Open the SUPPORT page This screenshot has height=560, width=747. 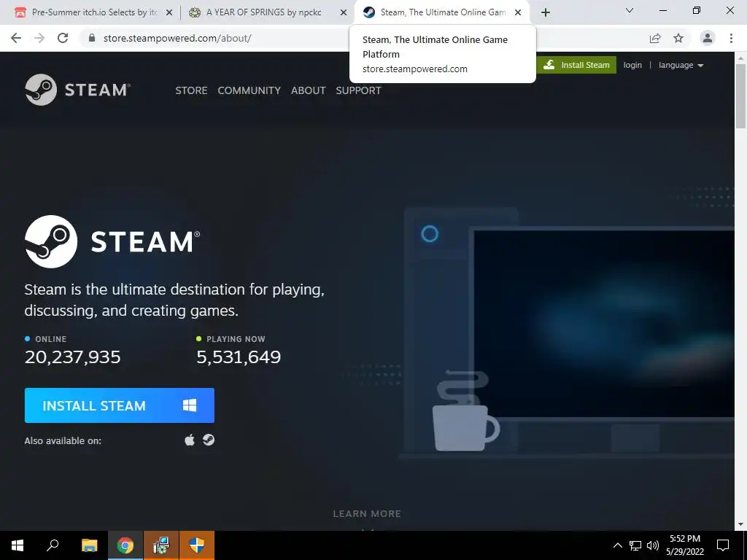tap(358, 90)
